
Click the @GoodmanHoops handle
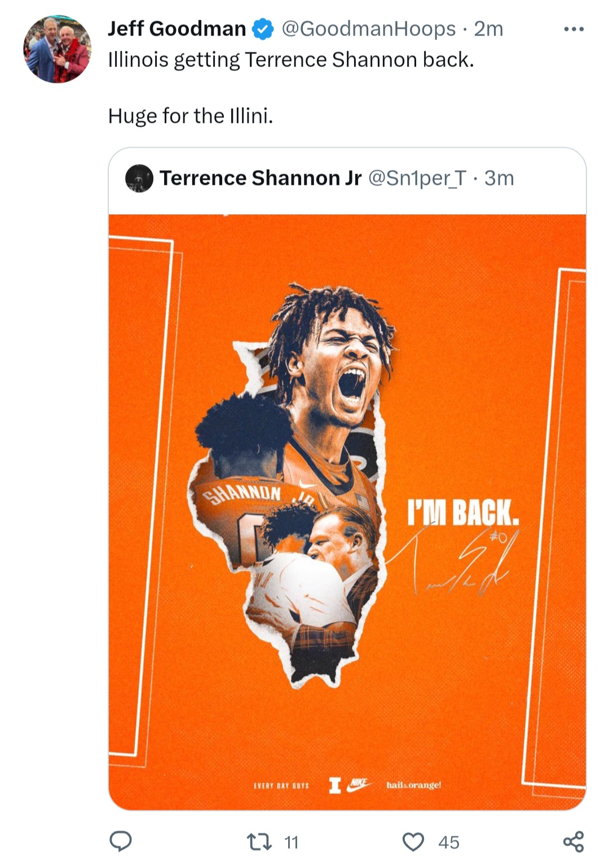point(368,29)
